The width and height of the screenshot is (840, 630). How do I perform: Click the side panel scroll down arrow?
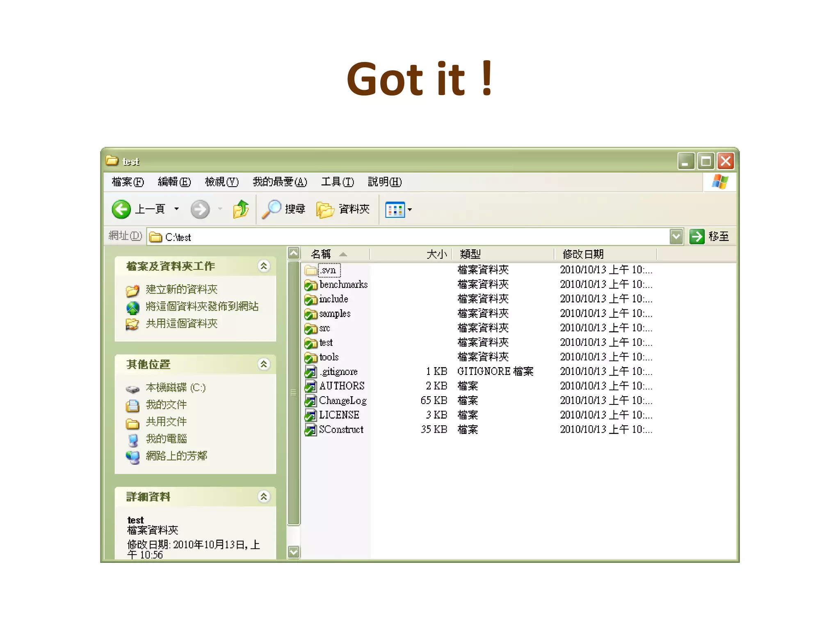pos(293,552)
